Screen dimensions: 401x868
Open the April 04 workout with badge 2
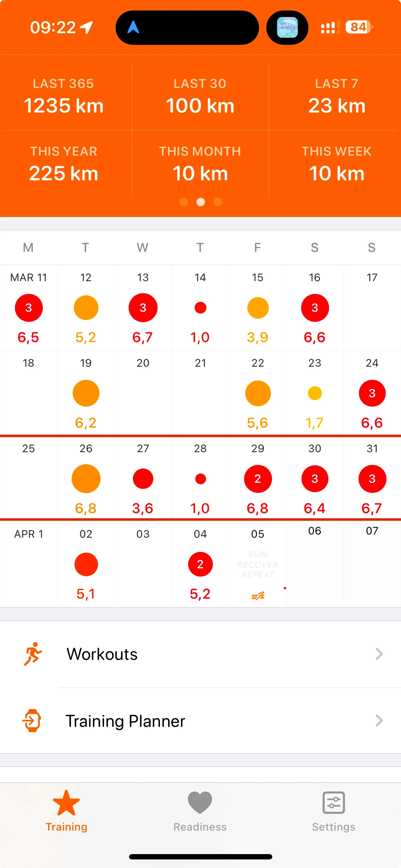coord(200,564)
